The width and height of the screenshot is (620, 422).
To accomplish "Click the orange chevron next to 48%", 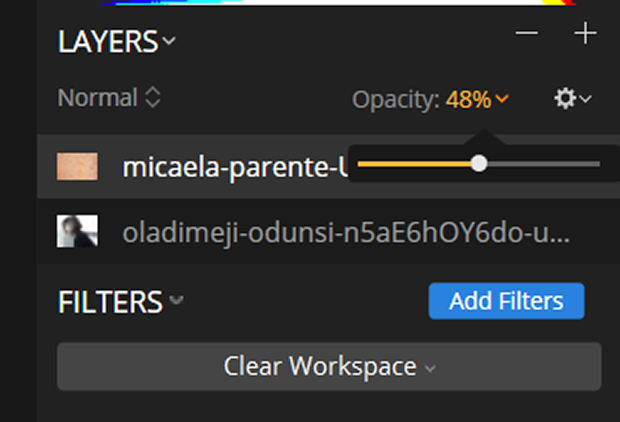I will 502,98.
